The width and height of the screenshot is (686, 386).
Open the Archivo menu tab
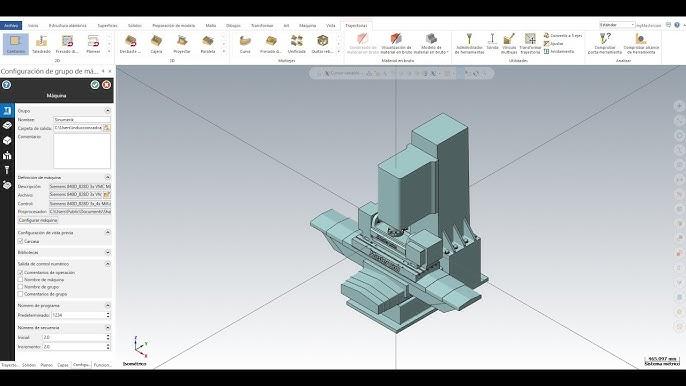[11, 25]
